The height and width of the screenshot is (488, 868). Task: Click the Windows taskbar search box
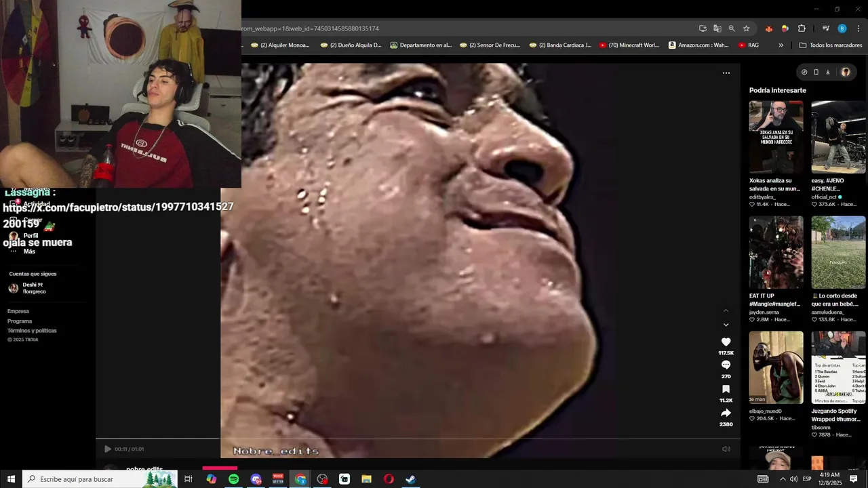coord(100,479)
